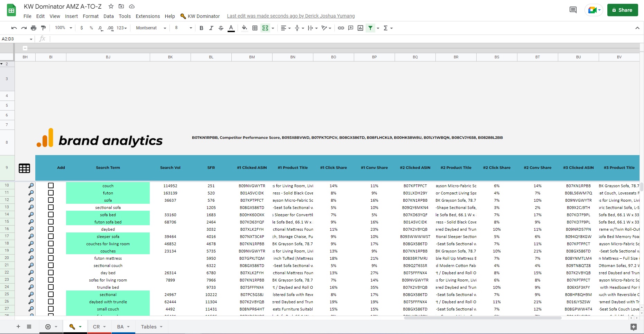Screen dimensions: 644x334
Task: Decrease decimal places
Action: click(x=101, y=28)
